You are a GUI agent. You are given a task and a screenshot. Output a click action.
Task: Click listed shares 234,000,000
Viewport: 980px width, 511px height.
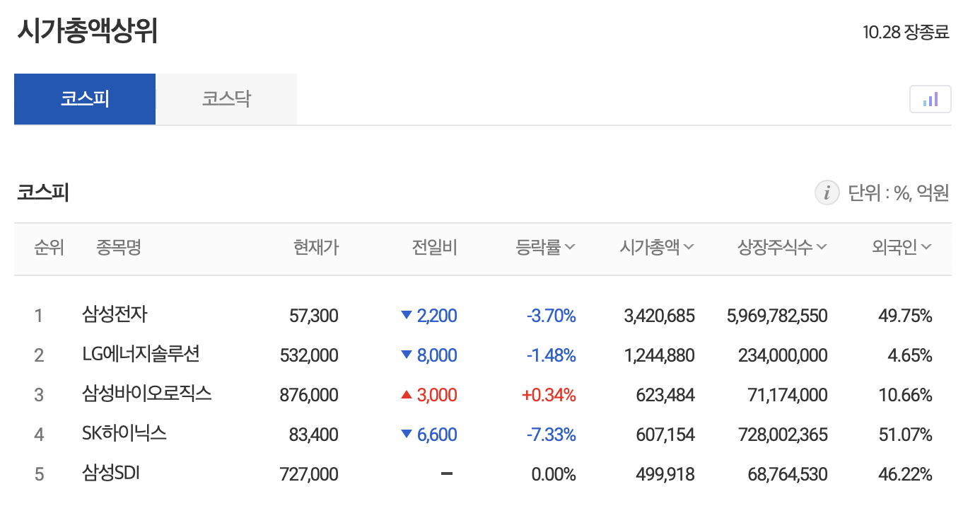[783, 355]
